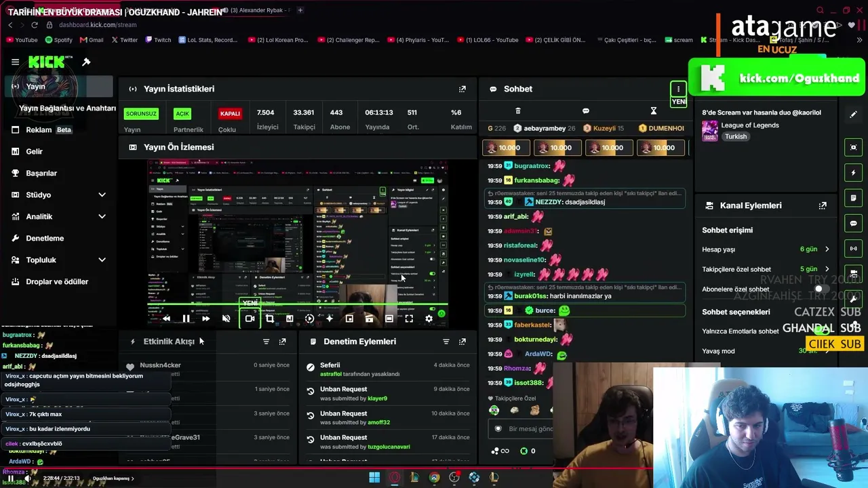Switch the preview to fullscreen
Screen dimensions: 868x488
409,319
